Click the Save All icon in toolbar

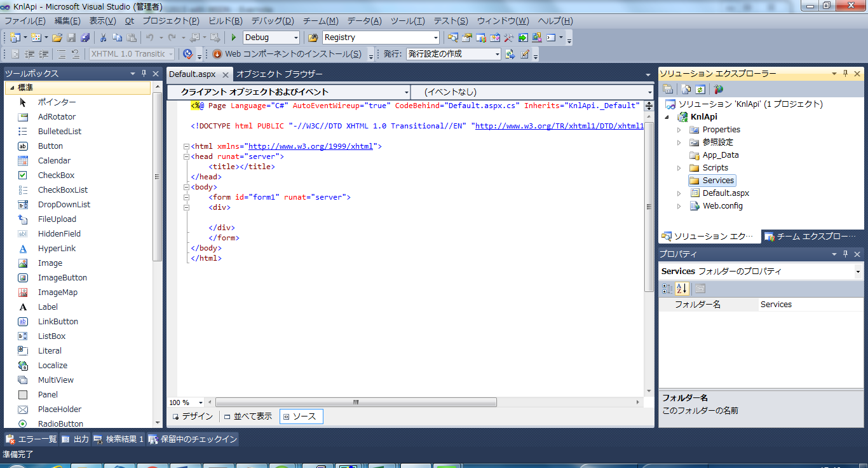click(x=85, y=38)
